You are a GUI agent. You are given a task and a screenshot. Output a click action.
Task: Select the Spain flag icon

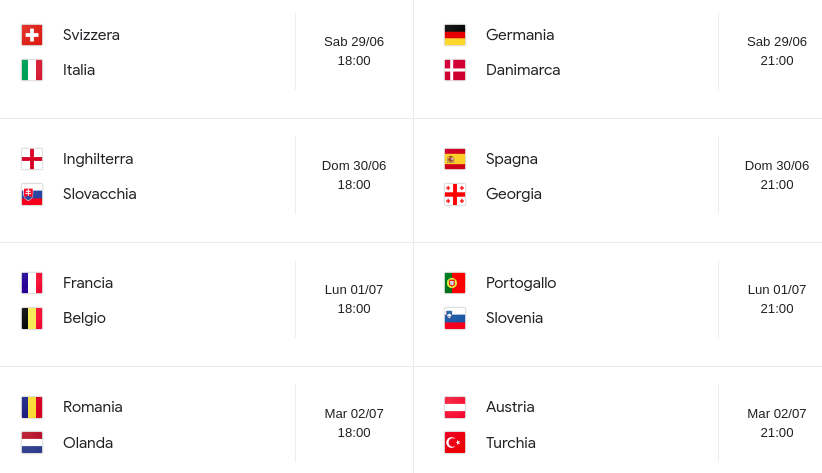pos(455,159)
